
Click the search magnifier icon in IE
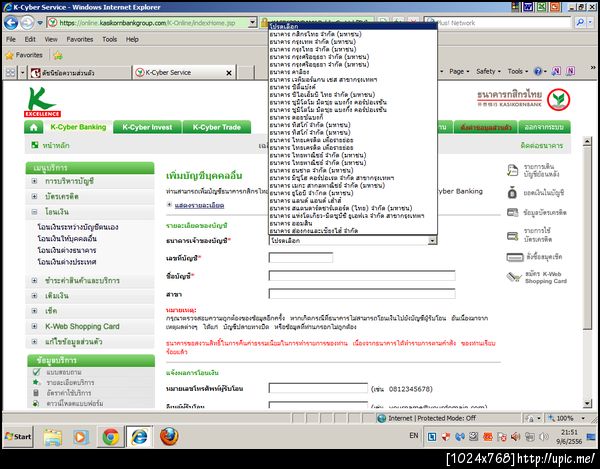(x=580, y=23)
